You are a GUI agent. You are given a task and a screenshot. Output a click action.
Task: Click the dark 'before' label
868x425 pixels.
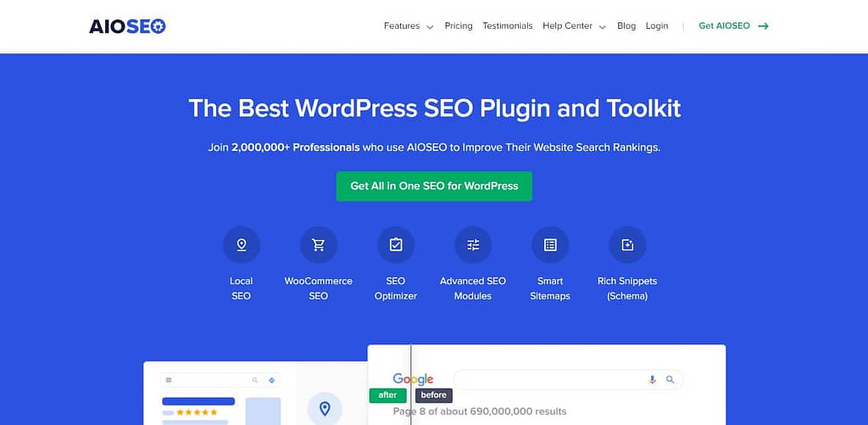pyautogui.click(x=434, y=395)
